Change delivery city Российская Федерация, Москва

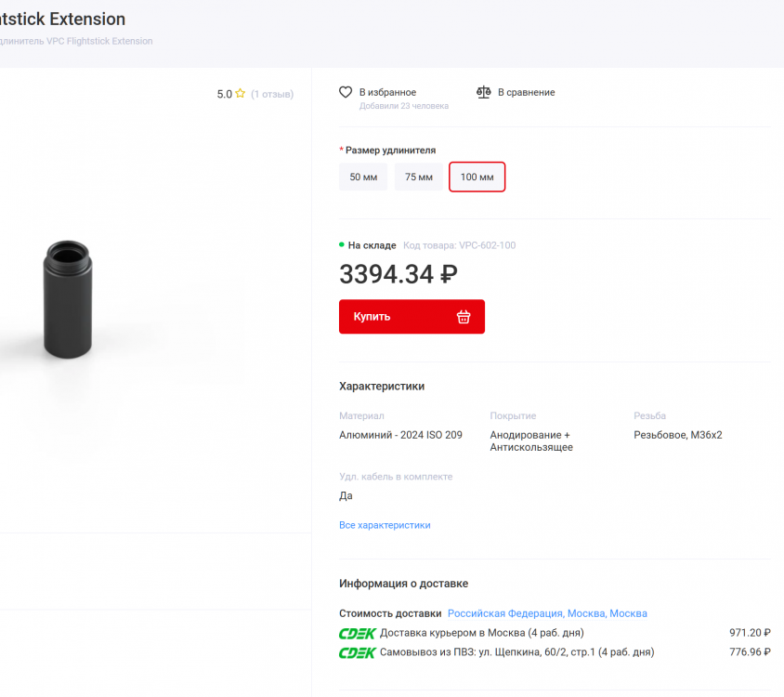(x=547, y=613)
